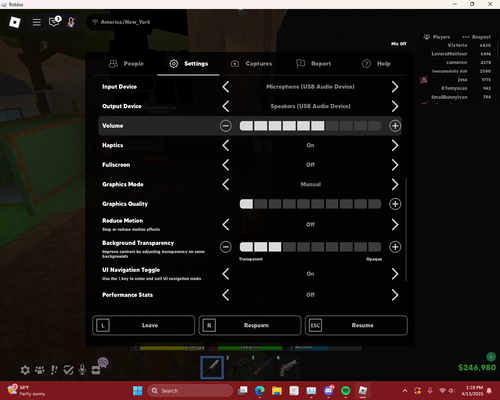
Task: Click the Graphics Quality slider bar
Action: (310, 204)
